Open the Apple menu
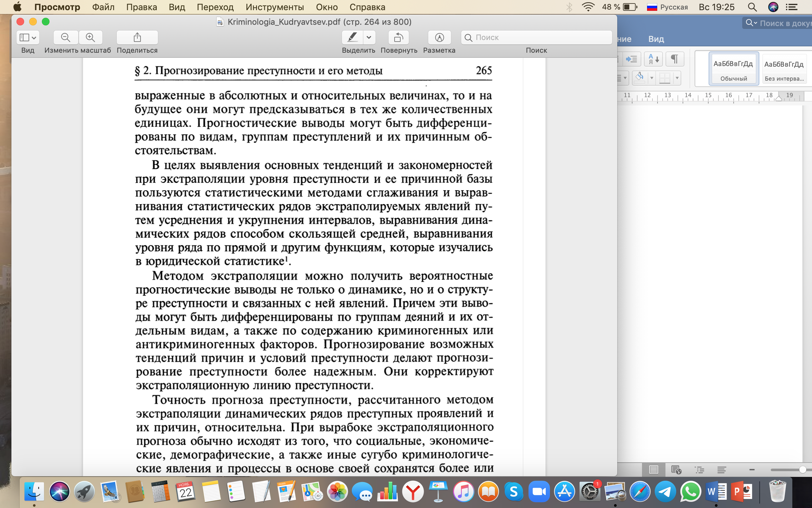Screen dimensions: 812x508 pyautogui.click(x=17, y=7)
